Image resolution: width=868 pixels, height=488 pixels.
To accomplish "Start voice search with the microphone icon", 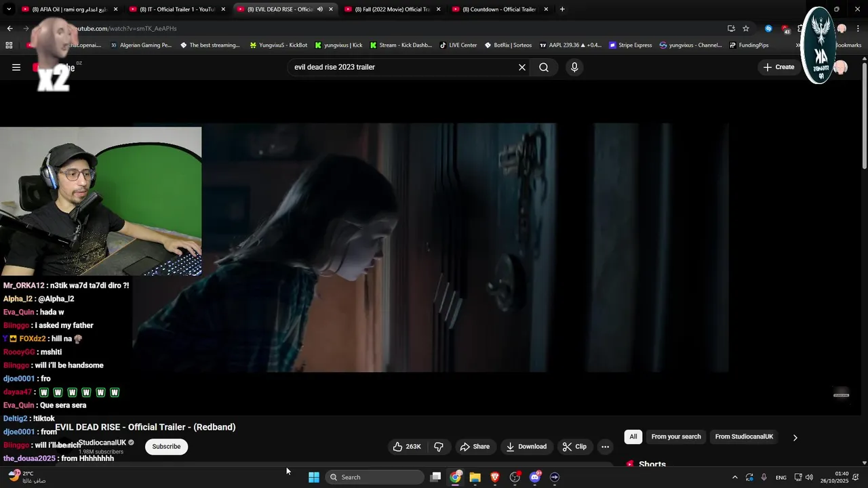I will coord(574,67).
